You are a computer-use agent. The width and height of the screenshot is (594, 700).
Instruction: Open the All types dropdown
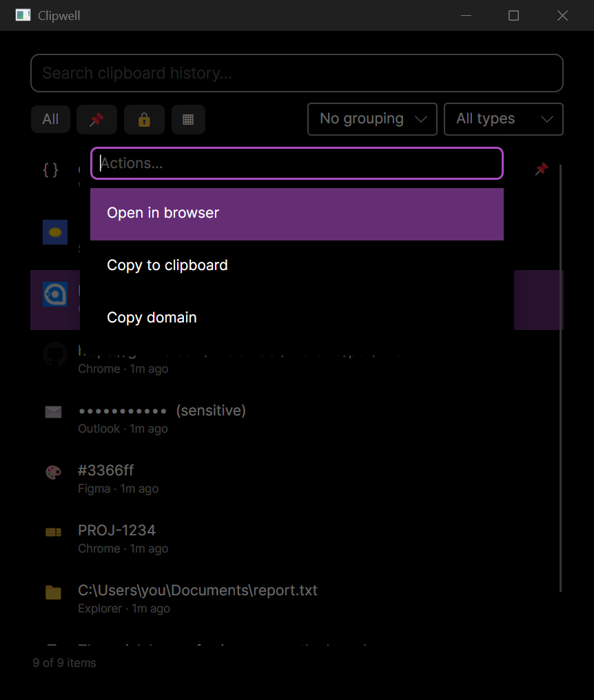click(x=503, y=119)
